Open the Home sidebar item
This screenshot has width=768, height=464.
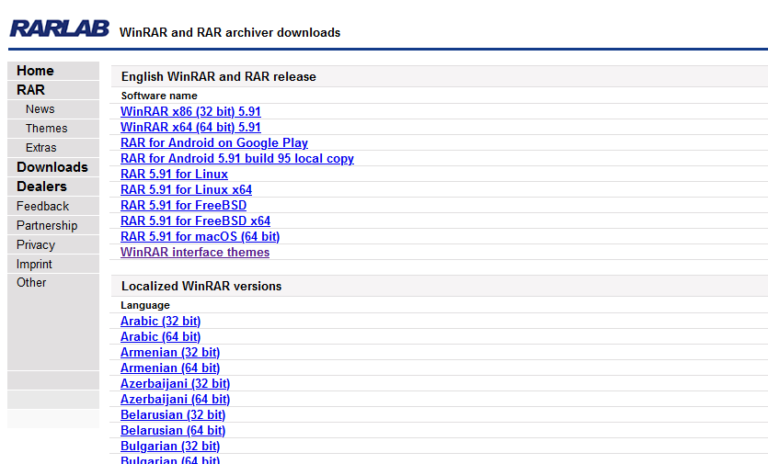pyautogui.click(x=35, y=71)
